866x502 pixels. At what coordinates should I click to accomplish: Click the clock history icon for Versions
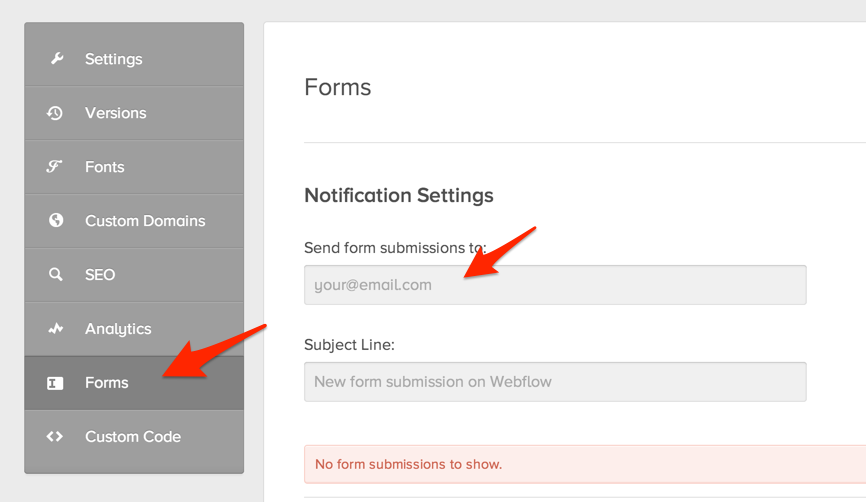coord(56,113)
